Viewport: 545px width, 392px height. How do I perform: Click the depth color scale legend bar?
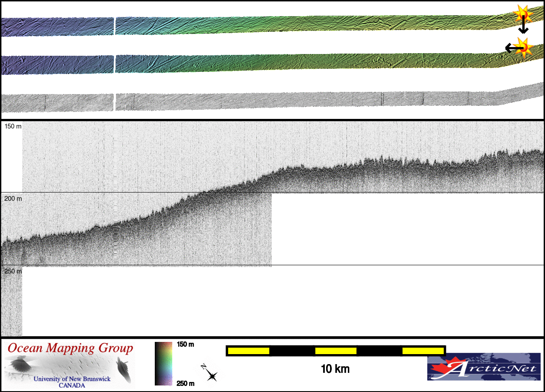(164, 364)
